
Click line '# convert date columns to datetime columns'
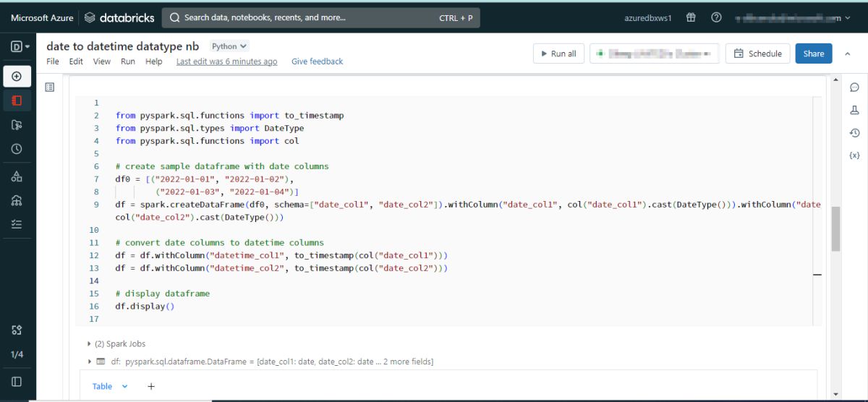click(219, 242)
